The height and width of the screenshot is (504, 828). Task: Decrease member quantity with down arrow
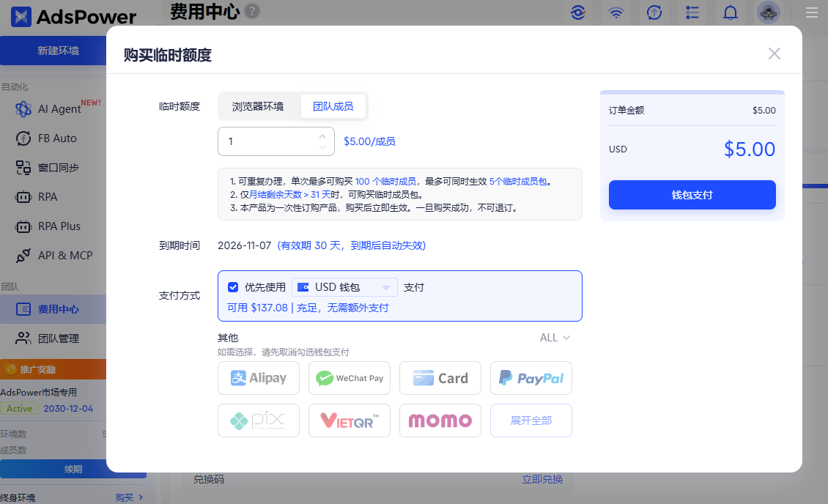(x=322, y=147)
